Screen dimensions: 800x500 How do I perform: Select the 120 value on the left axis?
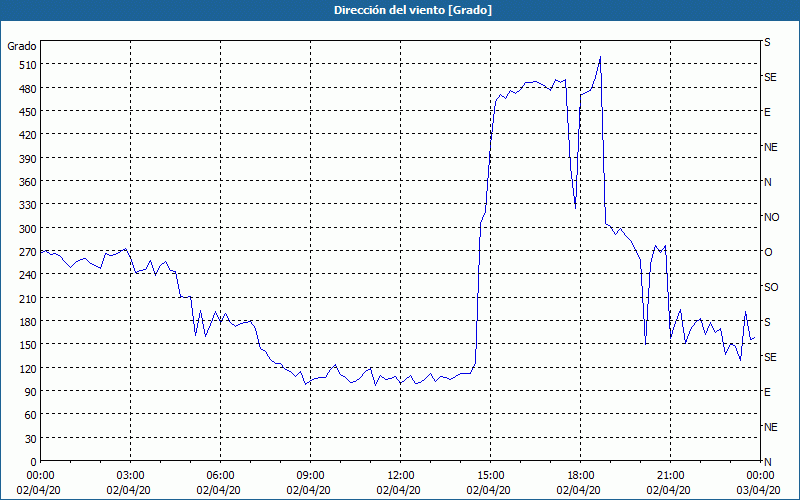pyautogui.click(x=28, y=368)
